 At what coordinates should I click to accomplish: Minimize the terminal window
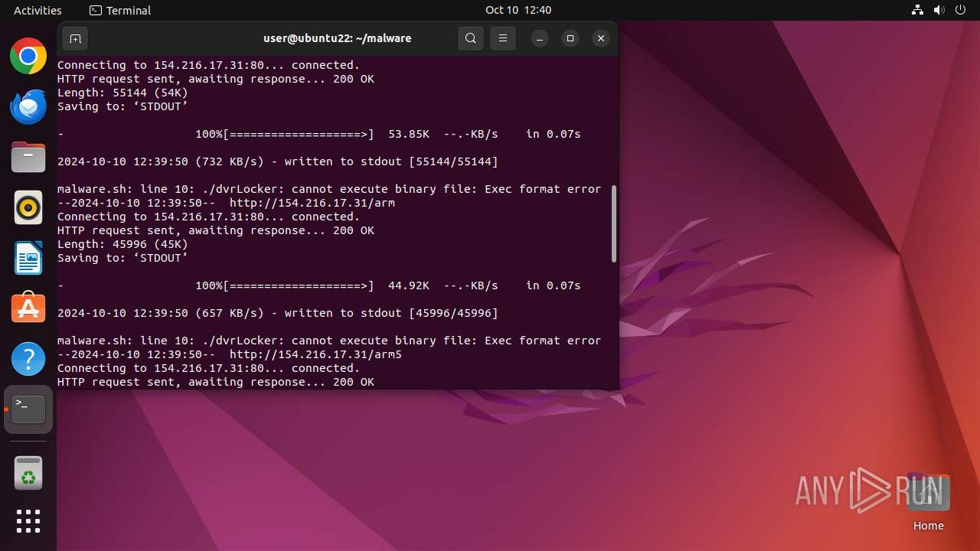tap(540, 38)
